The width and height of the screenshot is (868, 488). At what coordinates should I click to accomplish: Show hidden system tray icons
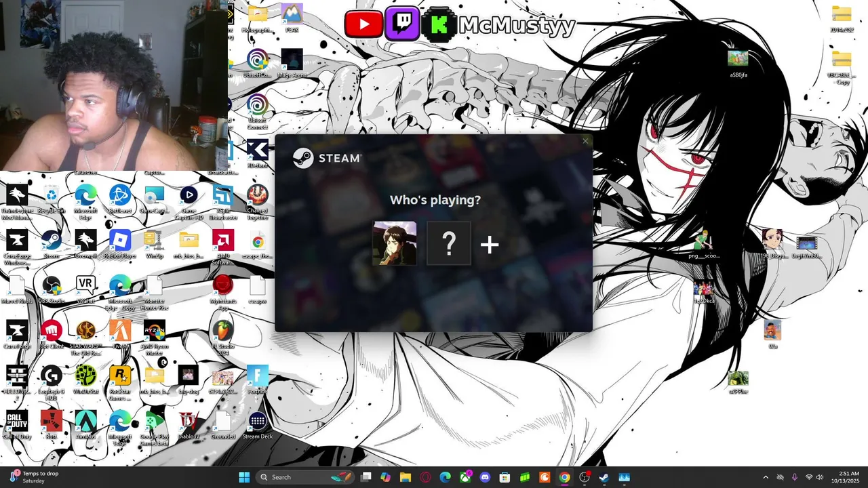click(x=766, y=477)
